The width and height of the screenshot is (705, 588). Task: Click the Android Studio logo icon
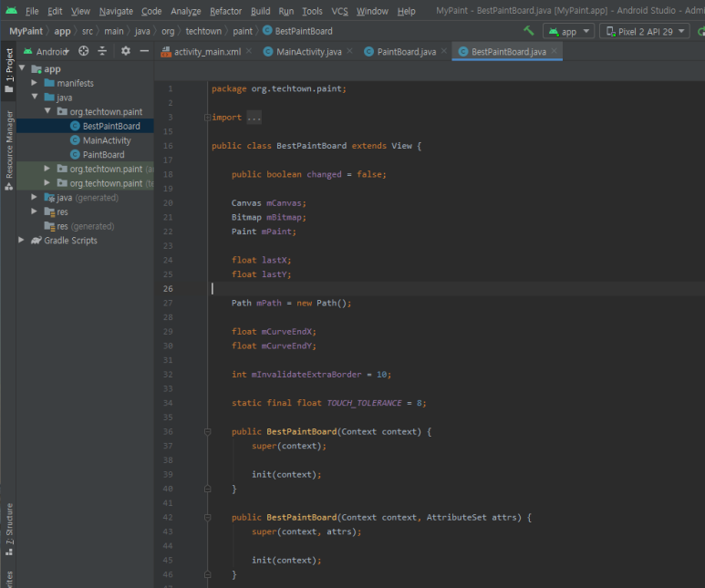coord(11,10)
